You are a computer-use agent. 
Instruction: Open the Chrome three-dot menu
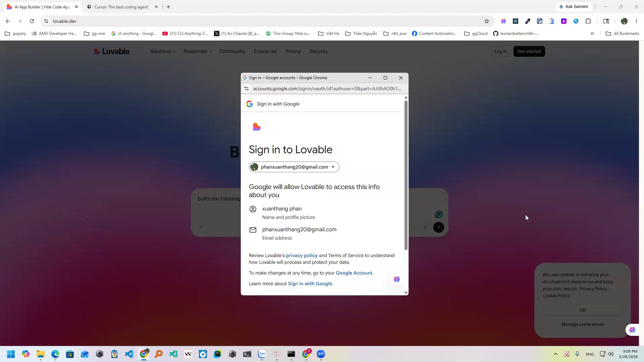636,21
